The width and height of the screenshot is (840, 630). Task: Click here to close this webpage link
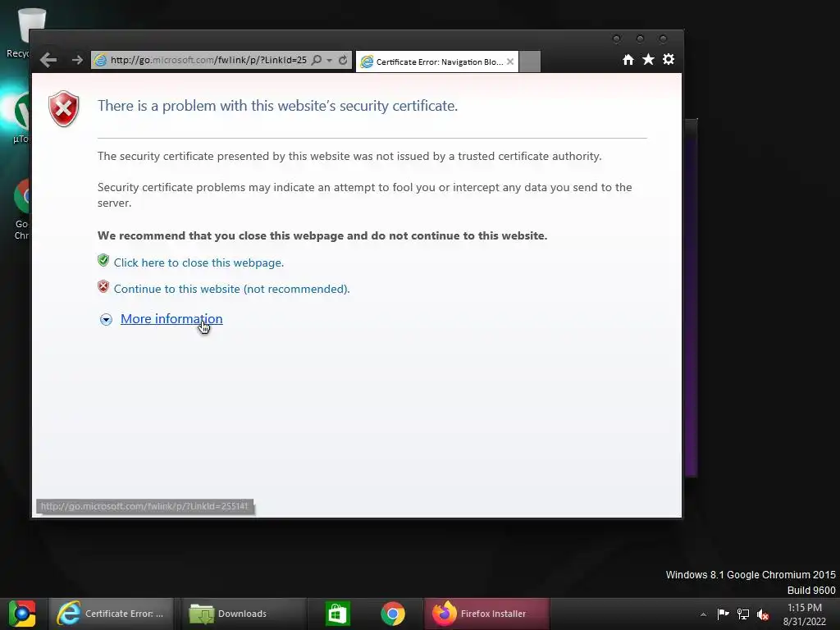click(199, 262)
